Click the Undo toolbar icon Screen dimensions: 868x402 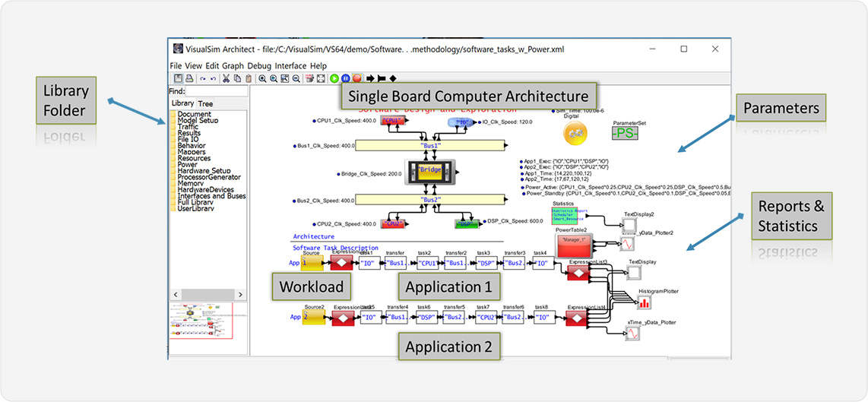coord(203,78)
